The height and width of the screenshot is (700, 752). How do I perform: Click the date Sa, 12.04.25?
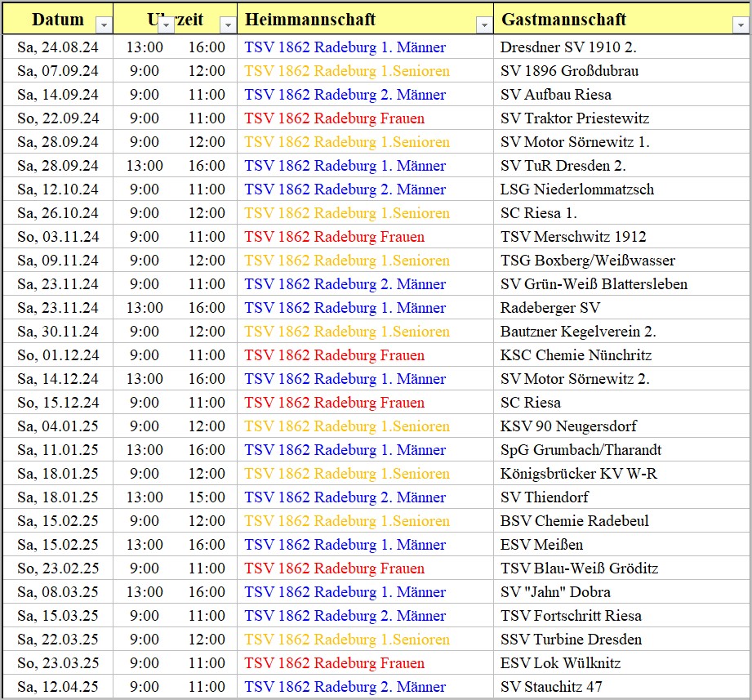pos(57,687)
